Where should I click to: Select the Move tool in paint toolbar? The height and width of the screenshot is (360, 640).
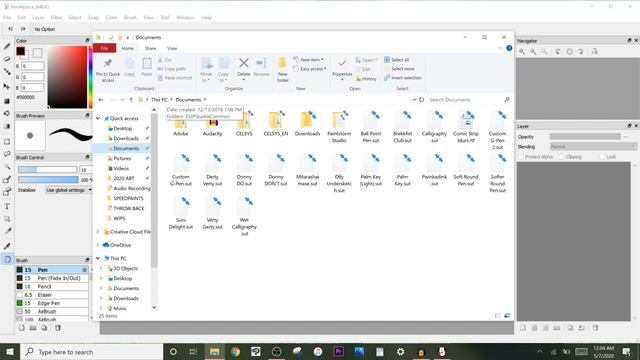[x=7, y=87]
